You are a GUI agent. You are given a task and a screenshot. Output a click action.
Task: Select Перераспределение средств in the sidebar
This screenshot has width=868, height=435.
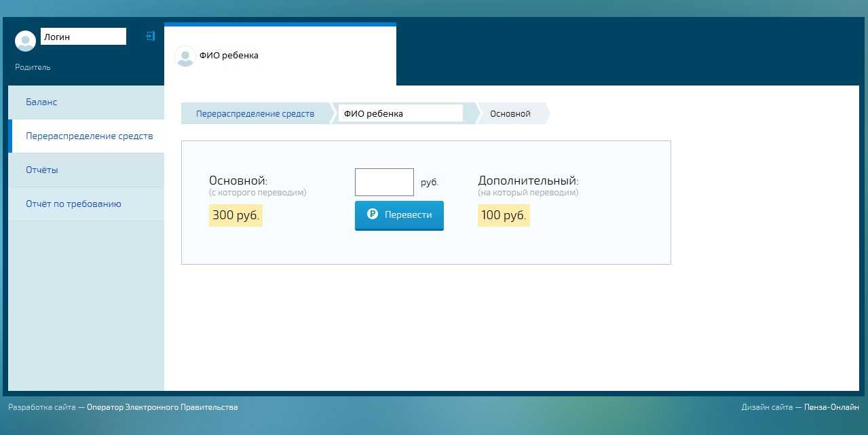point(89,136)
